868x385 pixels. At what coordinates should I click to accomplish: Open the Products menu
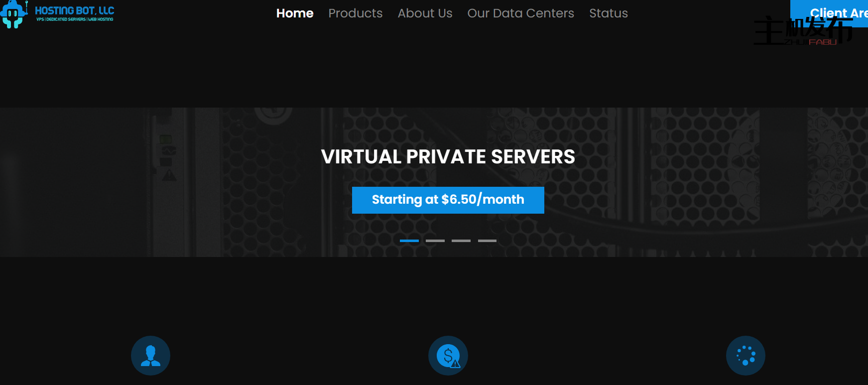tap(356, 13)
